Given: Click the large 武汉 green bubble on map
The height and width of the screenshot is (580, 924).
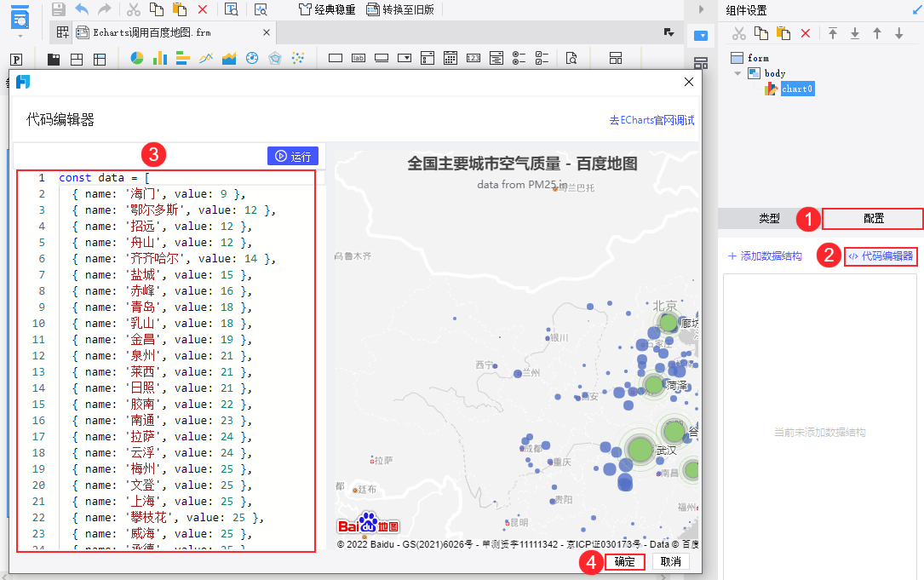Looking at the screenshot, I should point(639,449).
